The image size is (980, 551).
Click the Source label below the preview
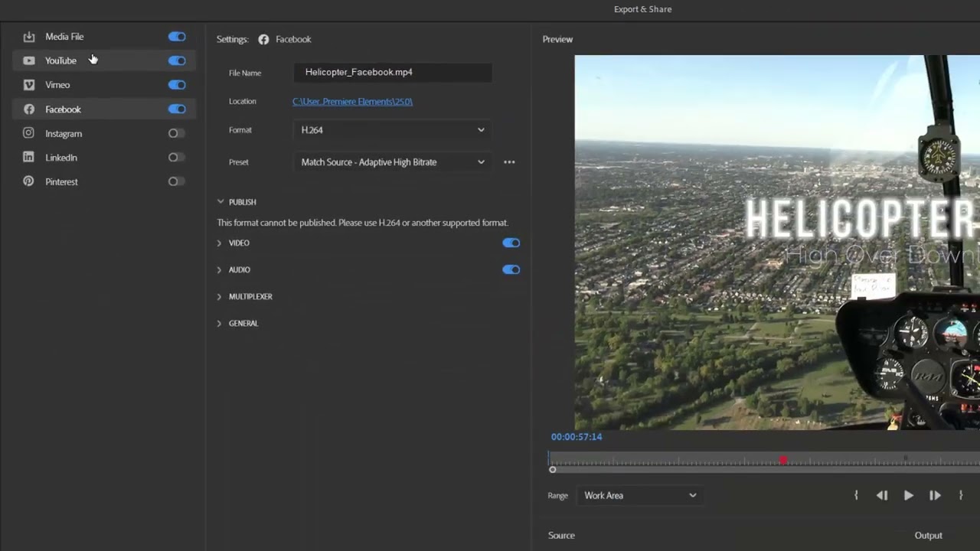[561, 536]
